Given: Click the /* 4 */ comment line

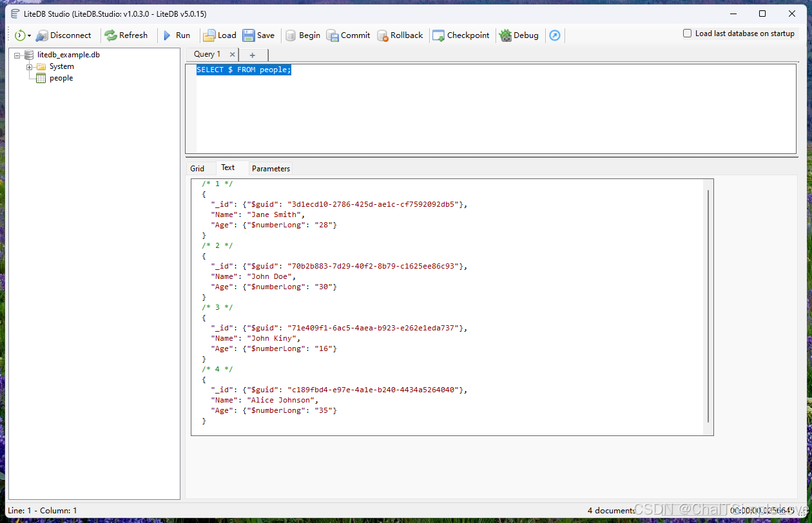Looking at the screenshot, I should coord(217,369).
